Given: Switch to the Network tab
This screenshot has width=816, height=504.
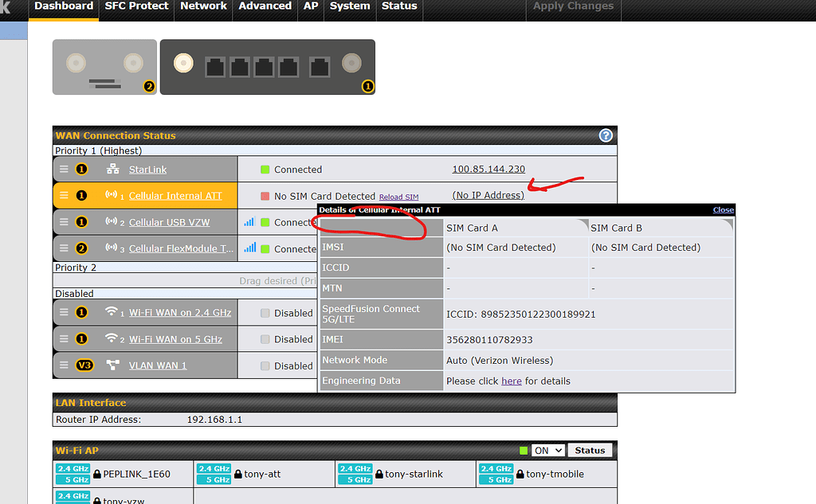Looking at the screenshot, I should coord(203,6).
